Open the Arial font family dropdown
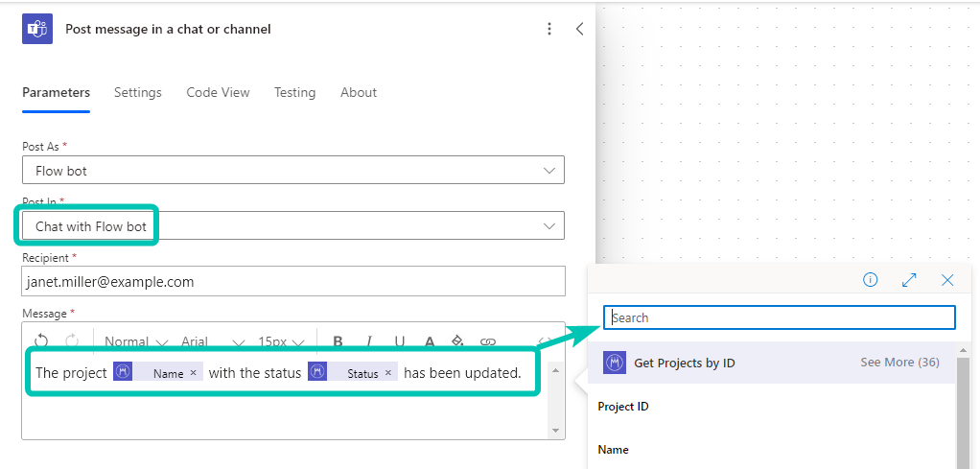This screenshot has width=980, height=469. [x=213, y=341]
